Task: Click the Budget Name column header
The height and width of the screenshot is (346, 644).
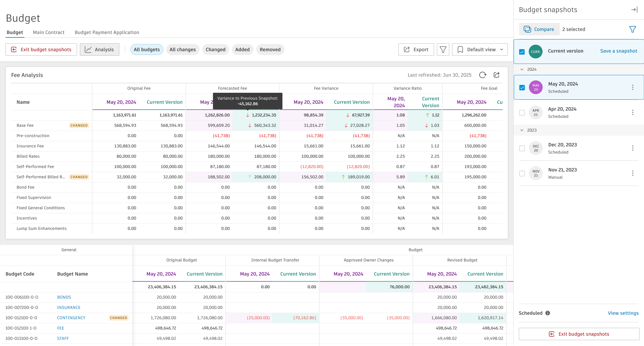Action: 73,274
